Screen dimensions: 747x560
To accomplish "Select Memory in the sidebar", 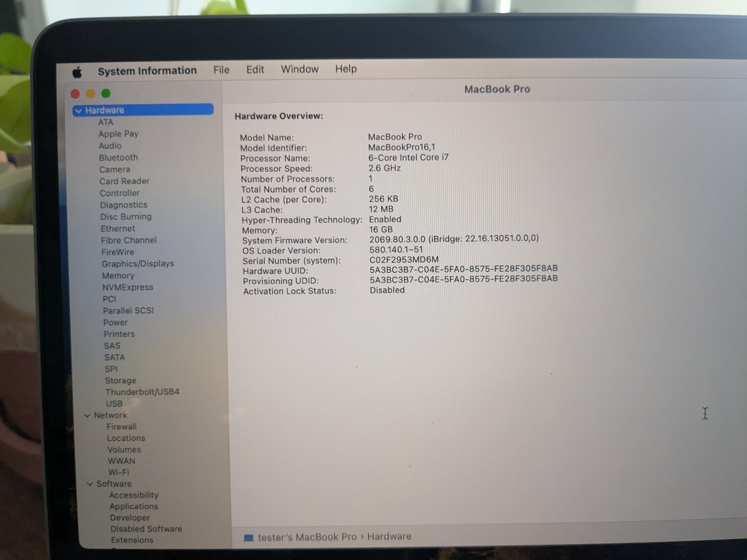I will click(x=118, y=276).
